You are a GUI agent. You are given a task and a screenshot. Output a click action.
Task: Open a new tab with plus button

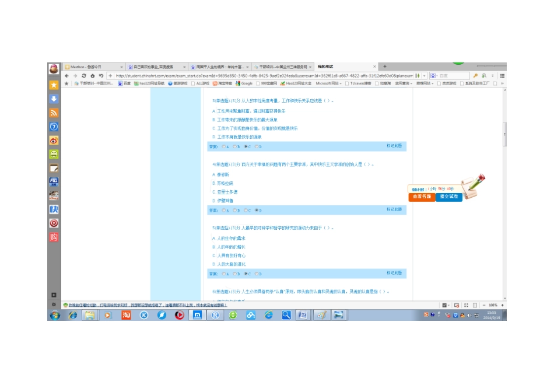point(385,66)
